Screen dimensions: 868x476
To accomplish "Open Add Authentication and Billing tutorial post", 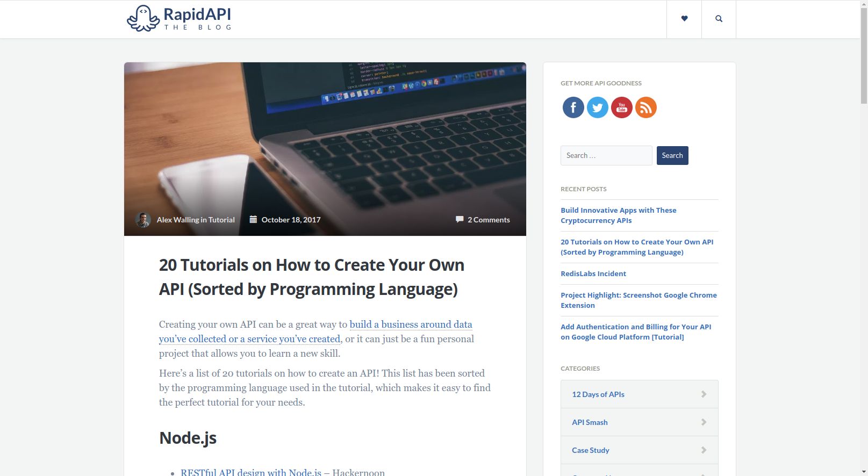I will (636, 332).
